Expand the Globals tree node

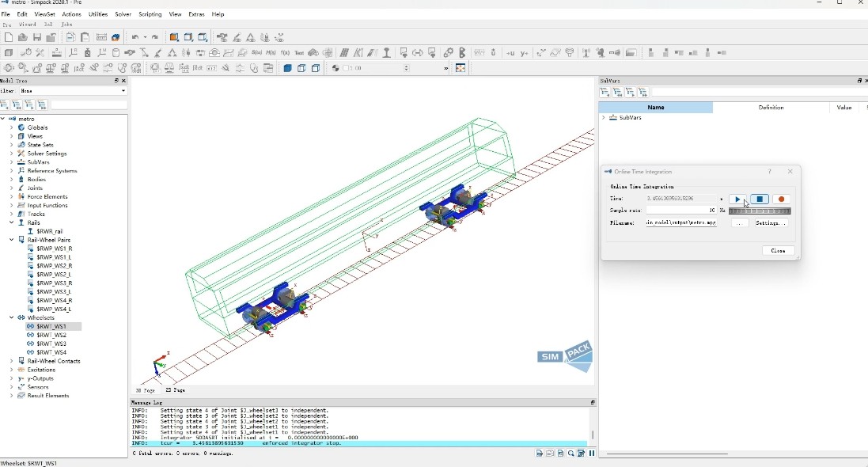click(x=12, y=127)
